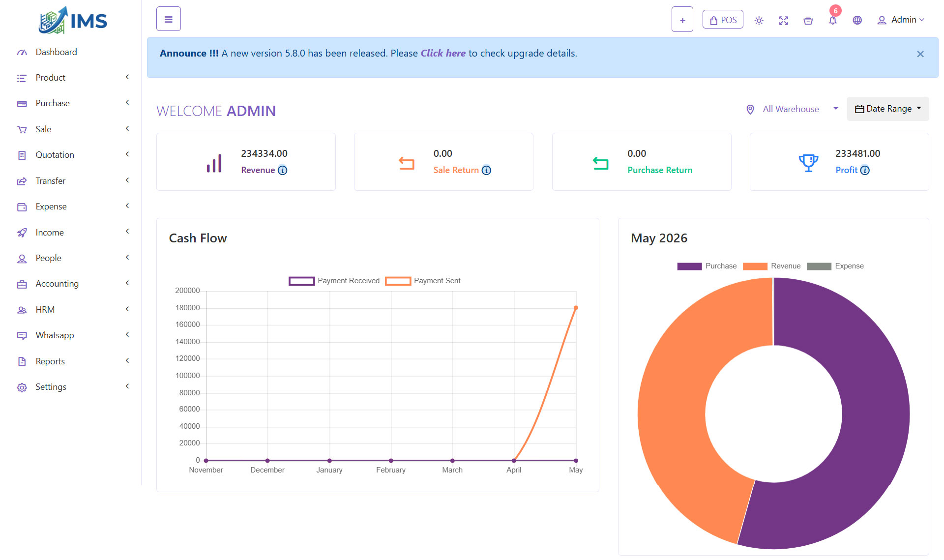
Task: Close the announcement banner
Action: tap(920, 54)
